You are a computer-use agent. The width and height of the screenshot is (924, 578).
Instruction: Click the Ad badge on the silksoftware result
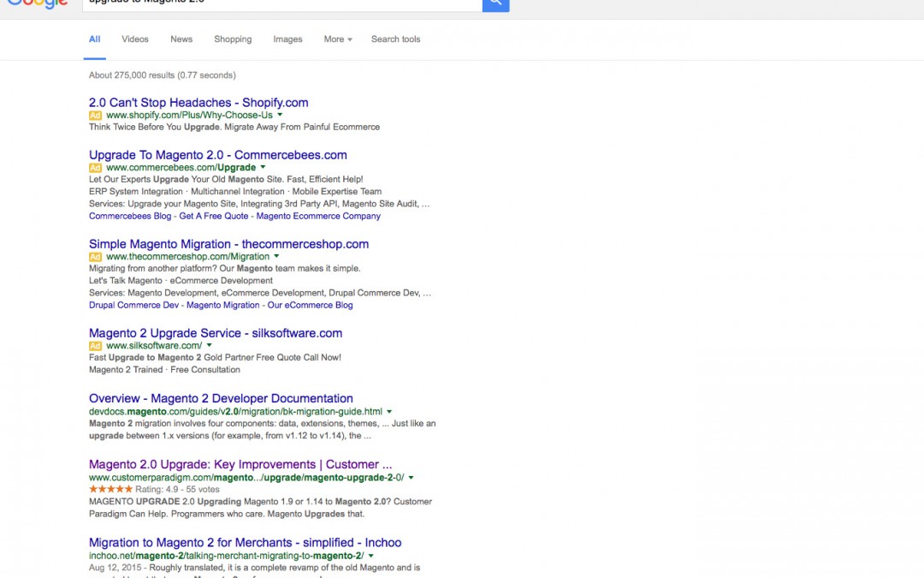pyautogui.click(x=95, y=344)
